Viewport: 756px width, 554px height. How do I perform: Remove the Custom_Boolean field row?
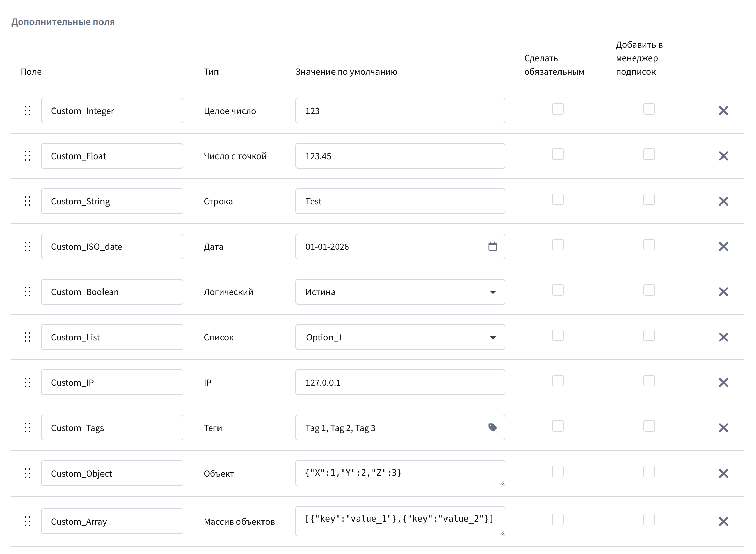tap(723, 292)
